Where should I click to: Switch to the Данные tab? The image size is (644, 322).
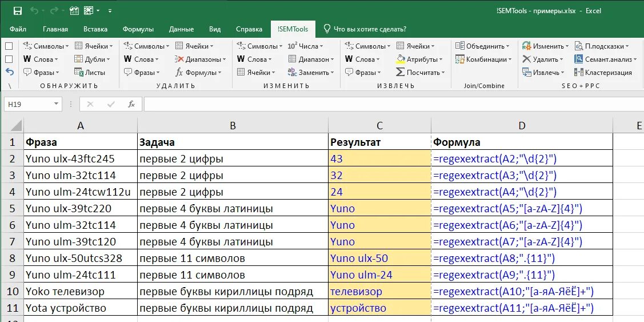point(181,29)
